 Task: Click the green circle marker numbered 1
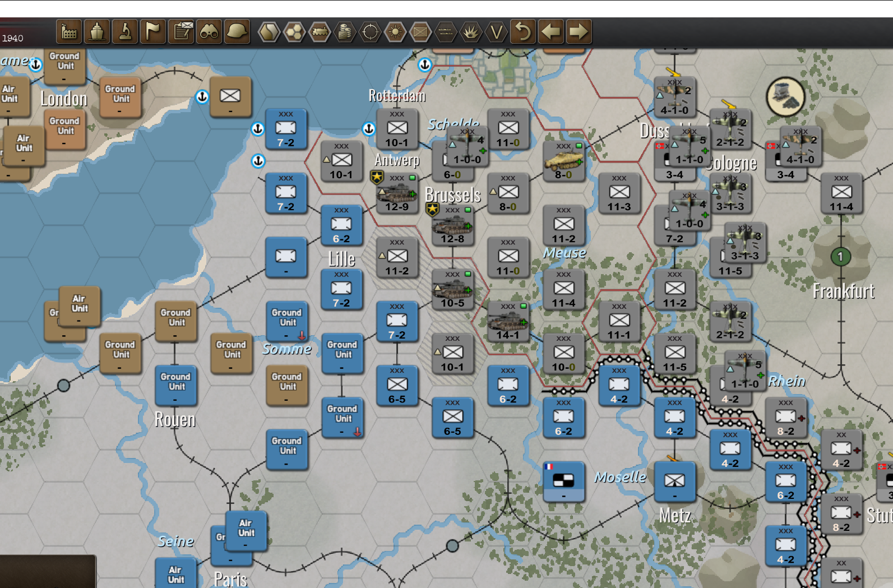tap(840, 257)
